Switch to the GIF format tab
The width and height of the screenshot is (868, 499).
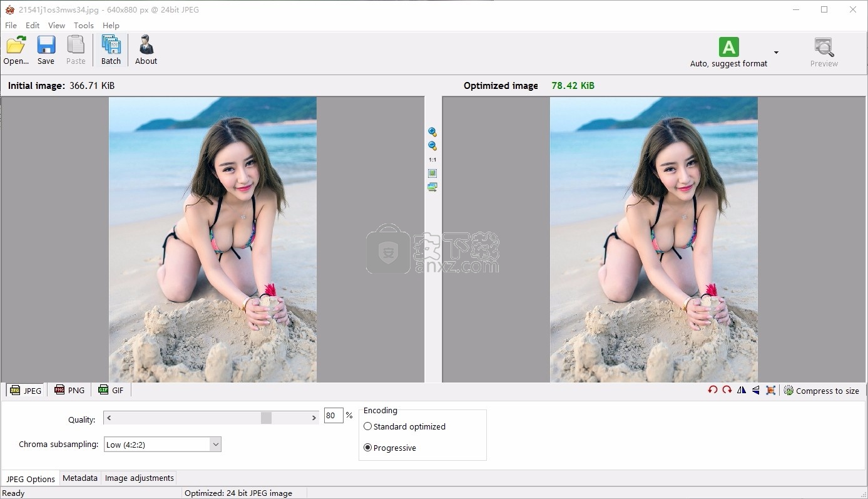click(111, 390)
